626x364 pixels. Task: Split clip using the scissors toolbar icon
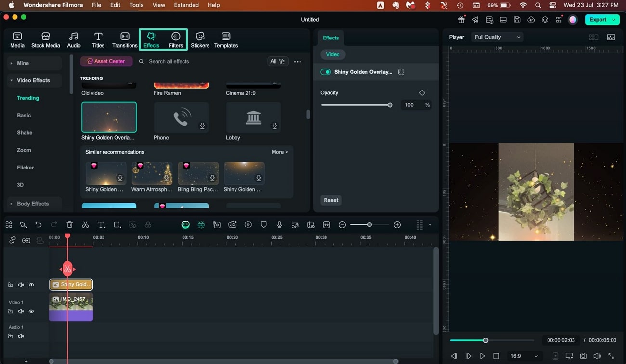click(85, 225)
